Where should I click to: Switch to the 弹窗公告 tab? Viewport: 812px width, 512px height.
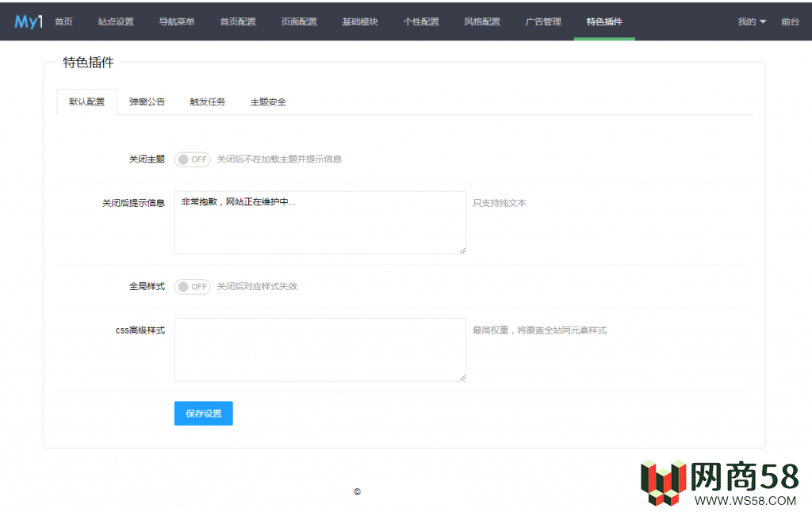(147, 101)
